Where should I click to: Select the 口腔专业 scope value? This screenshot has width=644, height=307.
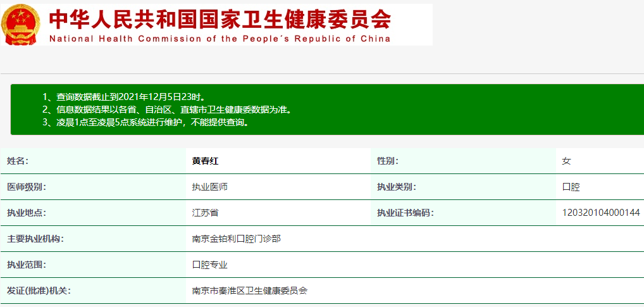click(209, 265)
